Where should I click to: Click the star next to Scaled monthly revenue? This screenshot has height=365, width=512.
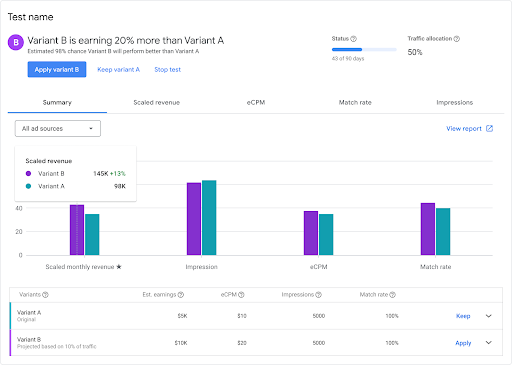click(x=119, y=267)
